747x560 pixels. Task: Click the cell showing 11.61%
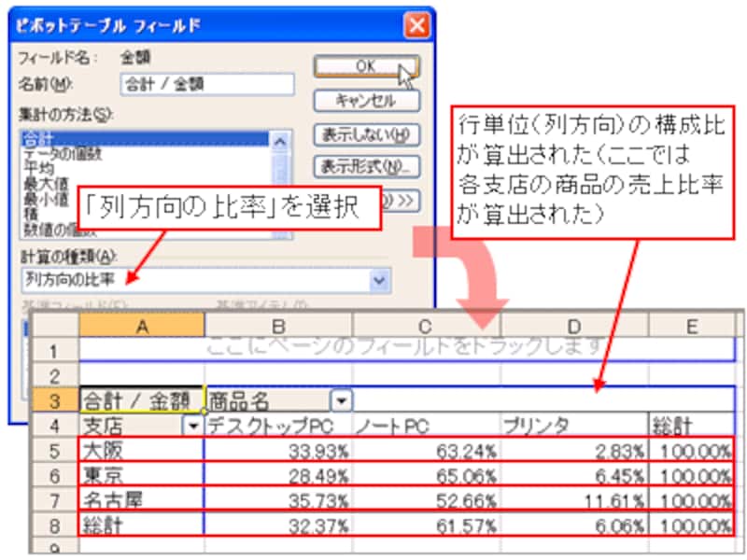(574, 500)
